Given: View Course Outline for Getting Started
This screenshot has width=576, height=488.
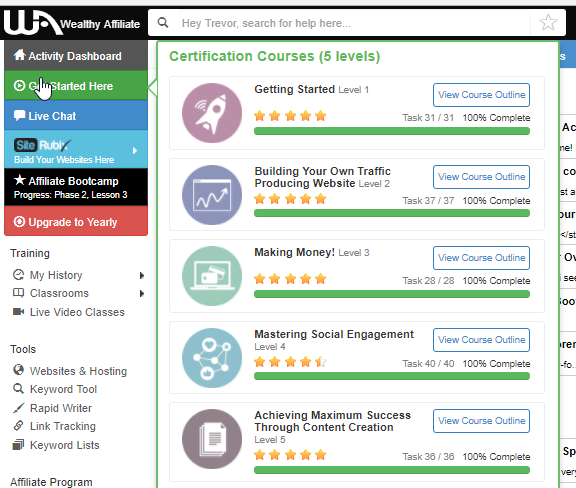Looking at the screenshot, I should coord(481,95).
